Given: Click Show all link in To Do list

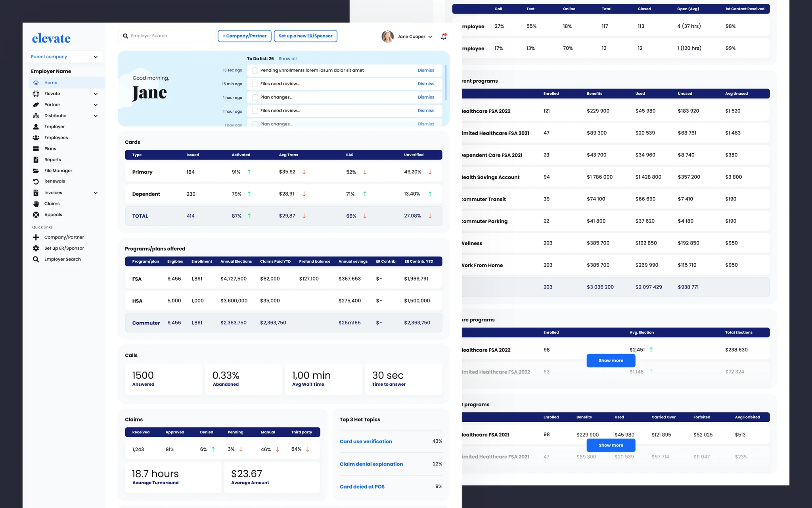Looking at the screenshot, I should coord(287,59).
